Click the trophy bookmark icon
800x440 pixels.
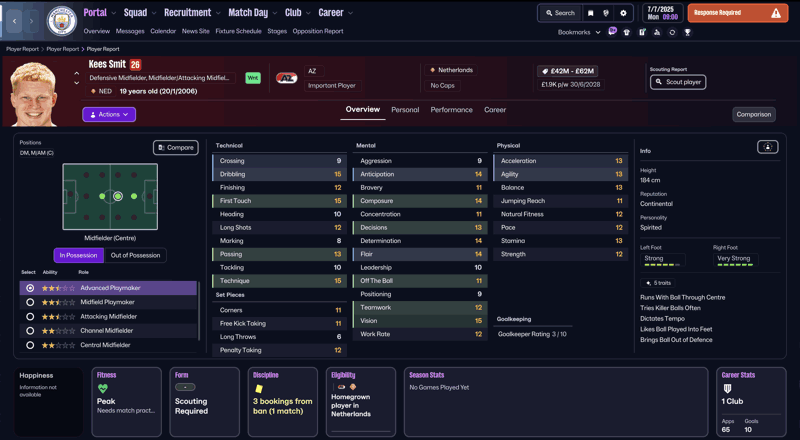click(x=688, y=32)
